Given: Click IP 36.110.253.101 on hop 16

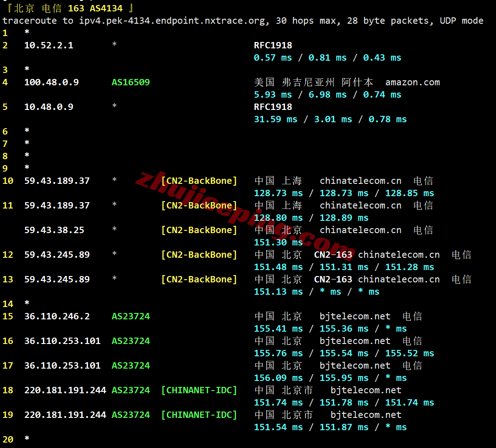Looking at the screenshot, I should [x=62, y=341].
